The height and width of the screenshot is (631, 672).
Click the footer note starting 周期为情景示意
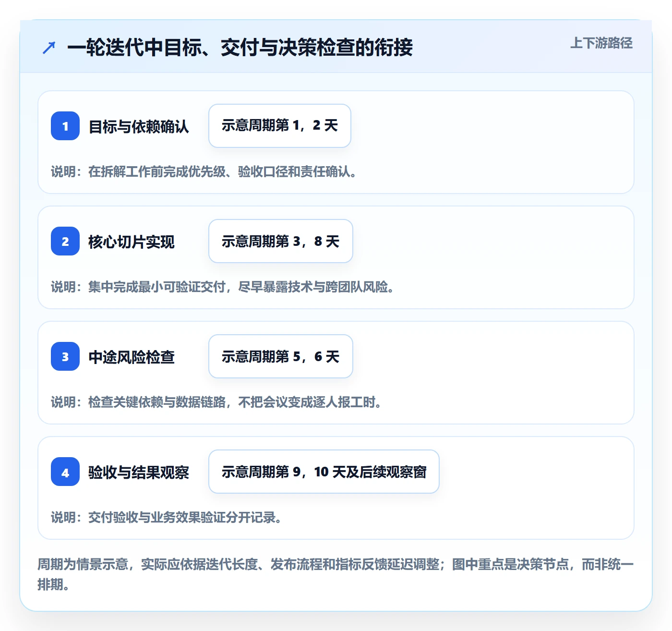pyautogui.click(x=336, y=574)
